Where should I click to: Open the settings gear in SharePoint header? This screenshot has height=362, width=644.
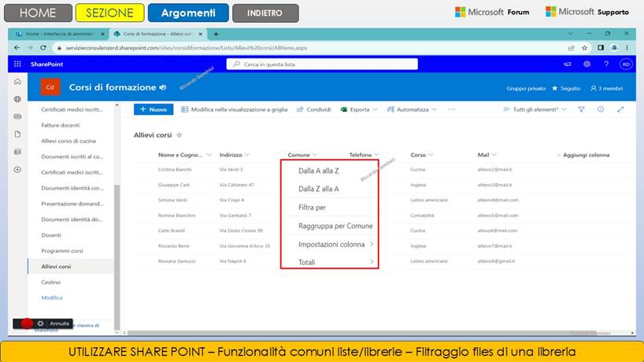(587, 64)
